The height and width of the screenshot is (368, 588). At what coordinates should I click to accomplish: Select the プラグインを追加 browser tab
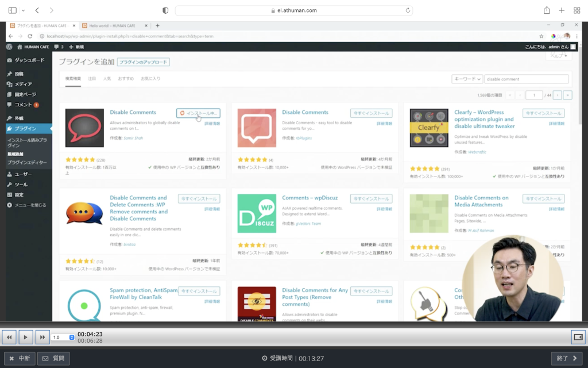point(40,26)
